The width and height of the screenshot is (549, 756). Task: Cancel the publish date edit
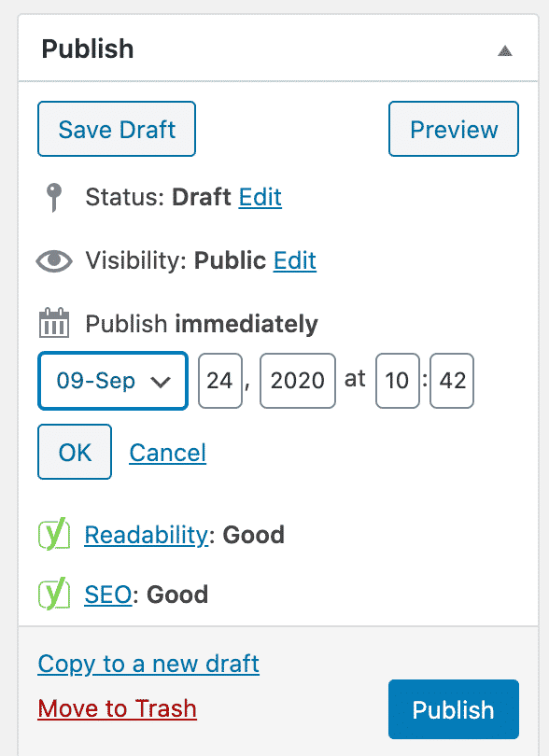[167, 453]
